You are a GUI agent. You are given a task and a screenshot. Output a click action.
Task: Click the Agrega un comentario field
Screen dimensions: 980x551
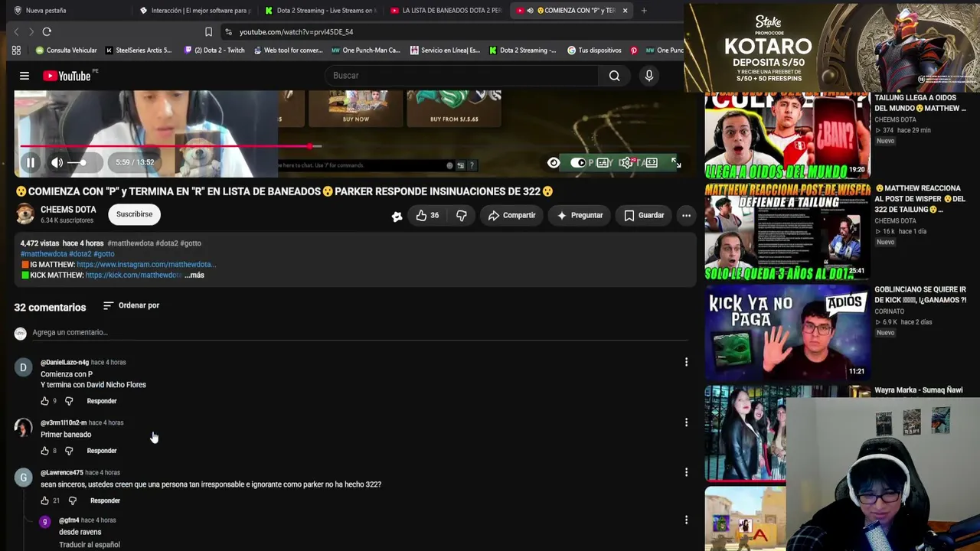point(360,332)
